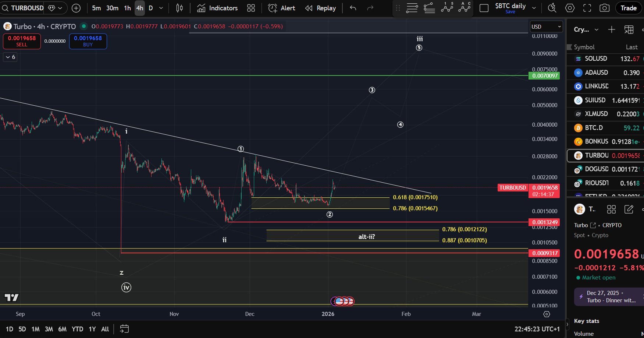Select the green 0.0070097 price line label
644x338 pixels.
tap(544, 76)
